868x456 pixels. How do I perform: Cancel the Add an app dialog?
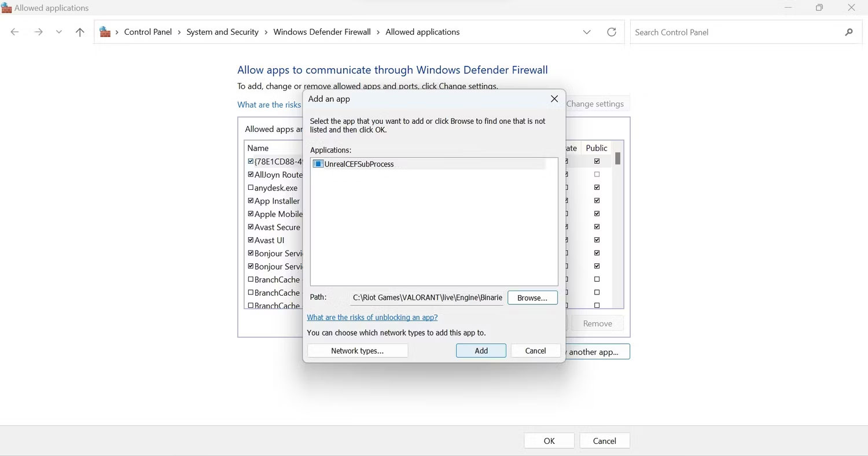536,351
